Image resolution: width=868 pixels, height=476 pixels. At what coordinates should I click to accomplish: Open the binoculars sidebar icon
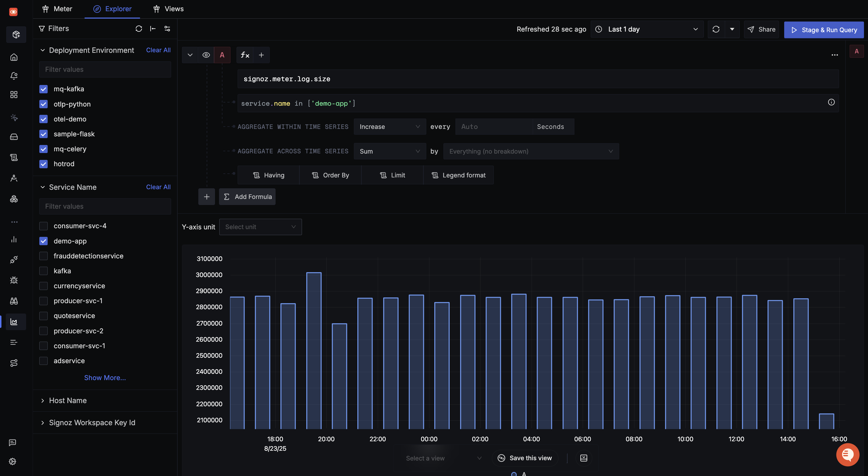[14, 301]
